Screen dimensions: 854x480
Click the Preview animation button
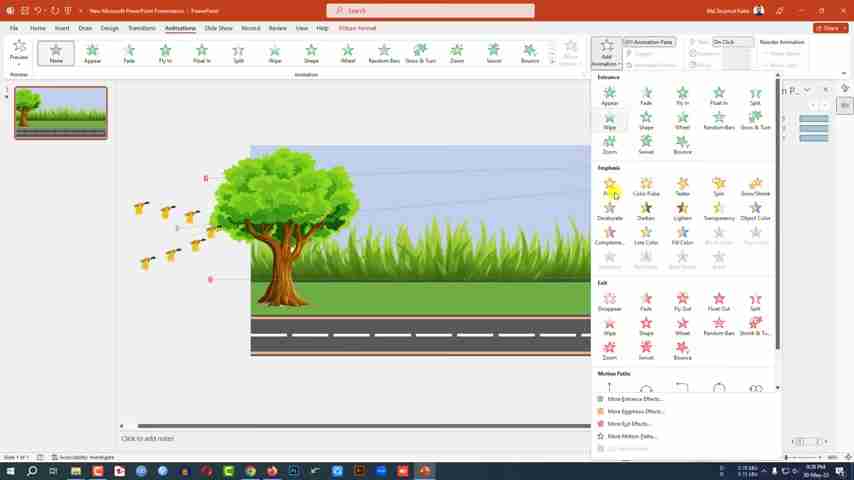pyautogui.click(x=18, y=53)
